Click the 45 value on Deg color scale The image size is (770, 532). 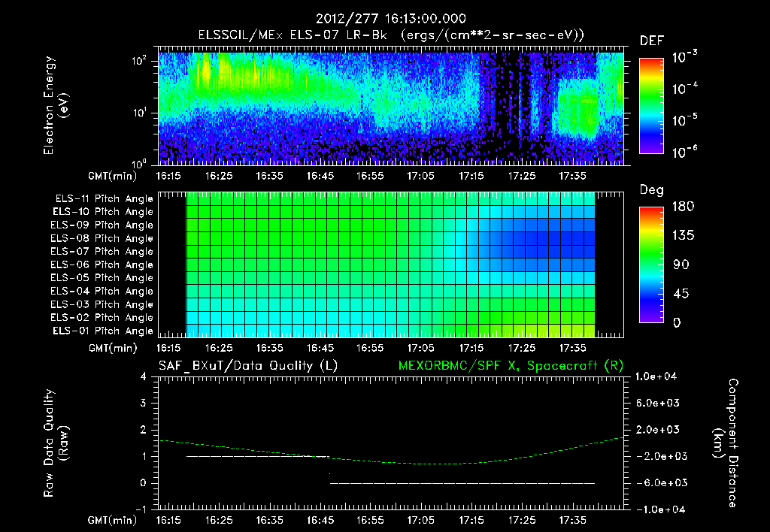pyautogui.click(x=681, y=294)
